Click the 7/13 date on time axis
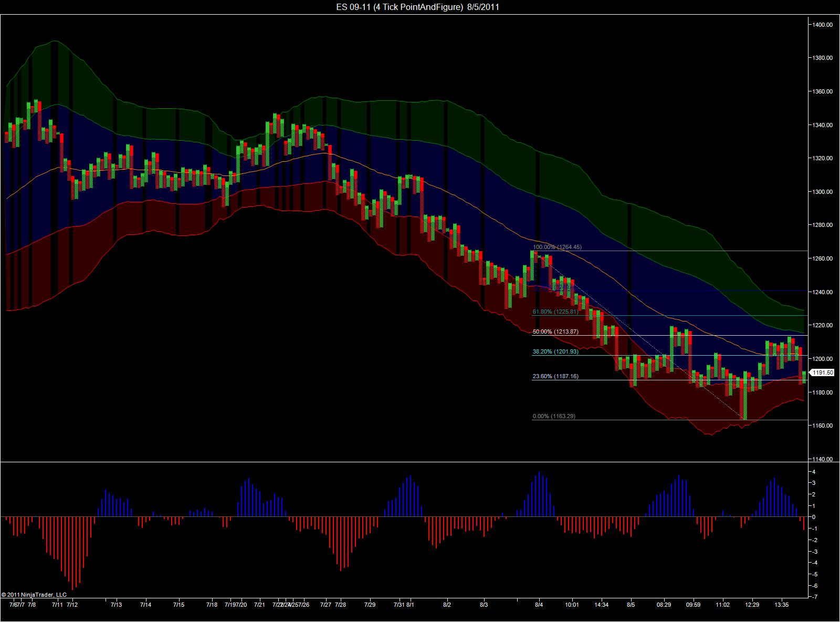The height and width of the screenshot is (622, 840). (117, 605)
